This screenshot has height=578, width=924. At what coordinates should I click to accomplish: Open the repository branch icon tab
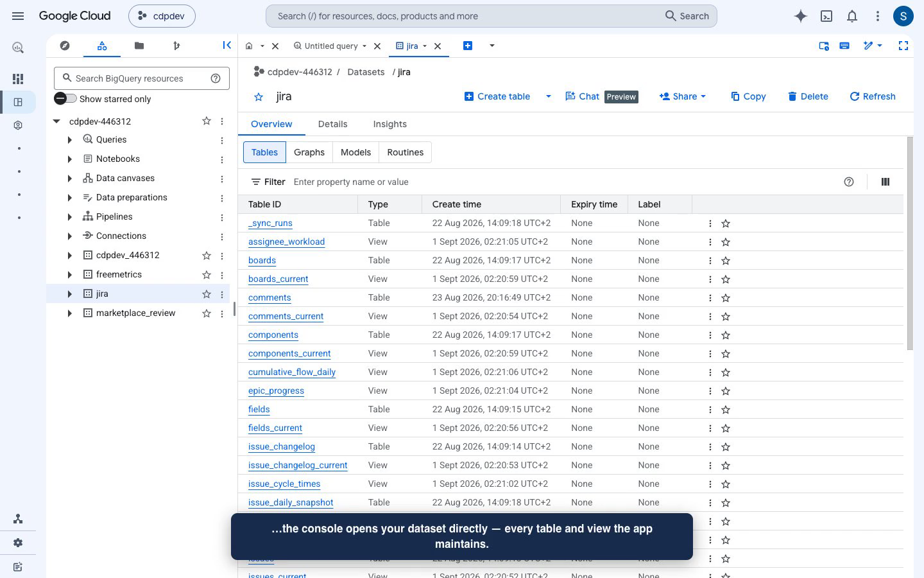[x=176, y=46]
